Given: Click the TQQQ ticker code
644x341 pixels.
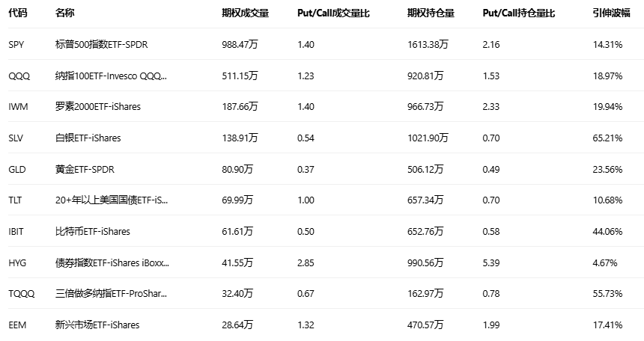Looking at the screenshot, I should coord(21,294).
